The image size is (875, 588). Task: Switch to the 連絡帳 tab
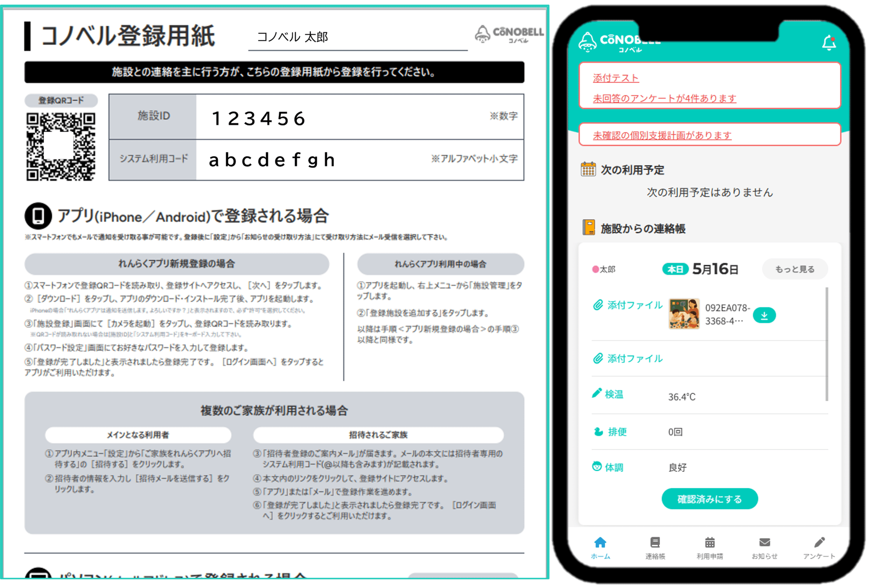tap(654, 546)
